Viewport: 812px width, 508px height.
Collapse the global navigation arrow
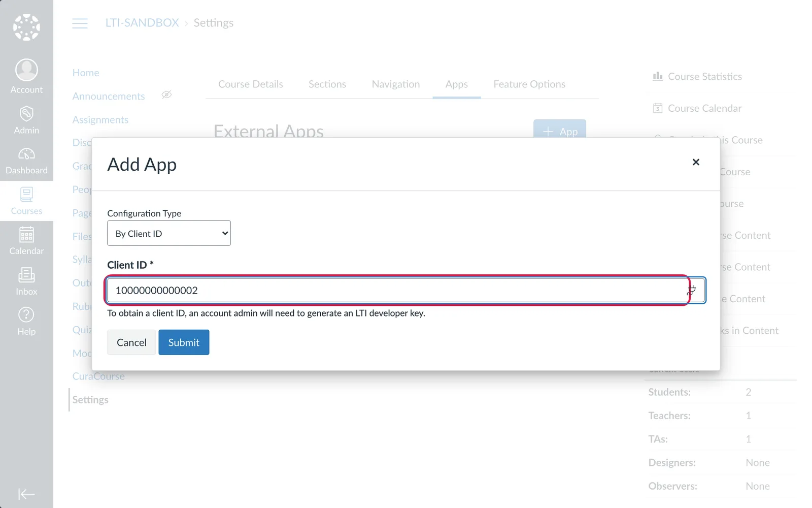click(26, 494)
